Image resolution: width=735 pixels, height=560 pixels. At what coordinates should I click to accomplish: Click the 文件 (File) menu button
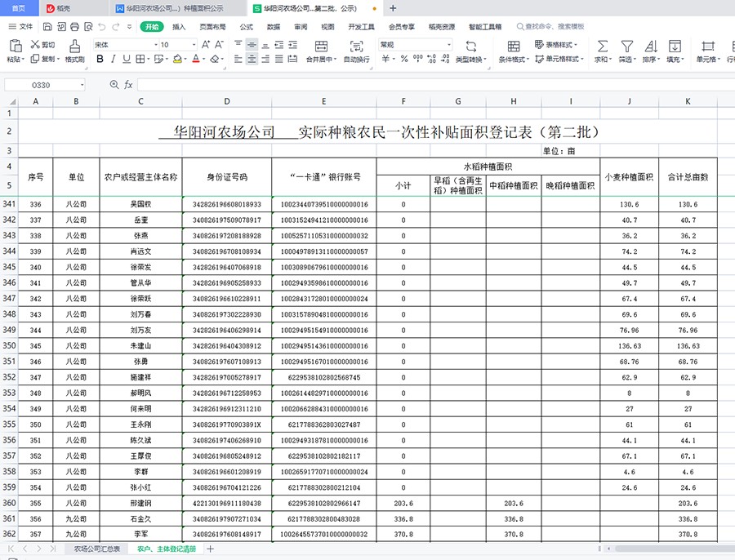[20, 27]
